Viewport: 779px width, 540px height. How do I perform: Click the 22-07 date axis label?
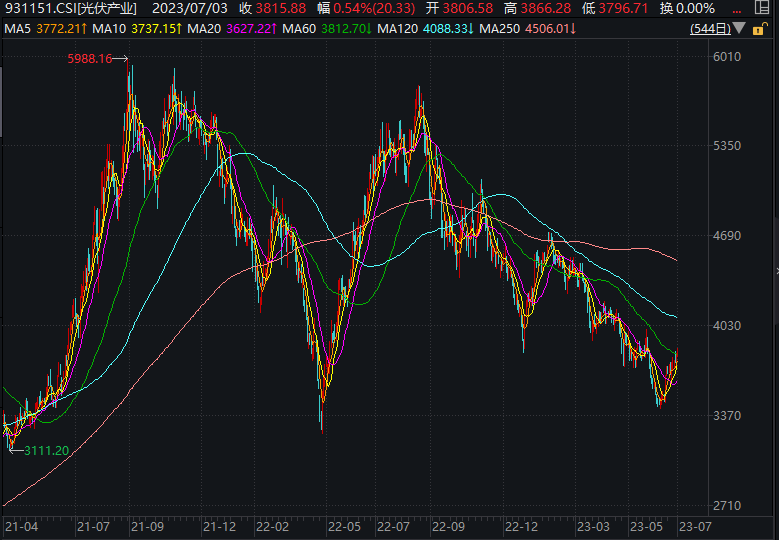(393, 527)
